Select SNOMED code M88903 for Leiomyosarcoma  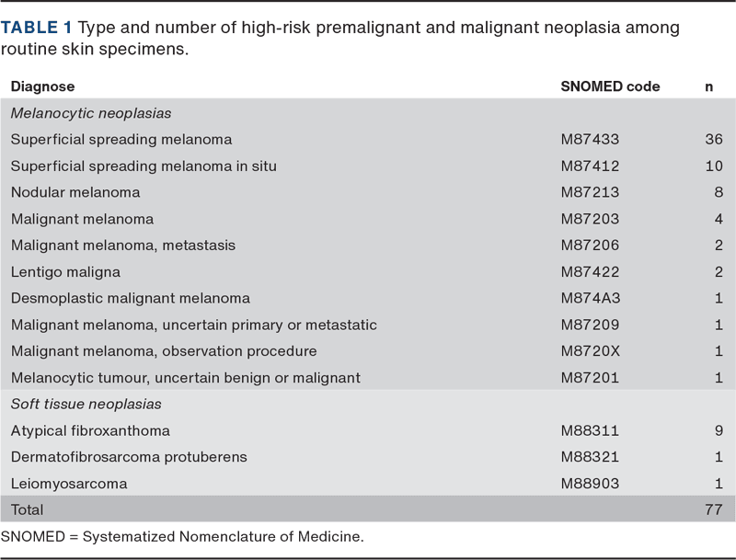(590, 484)
